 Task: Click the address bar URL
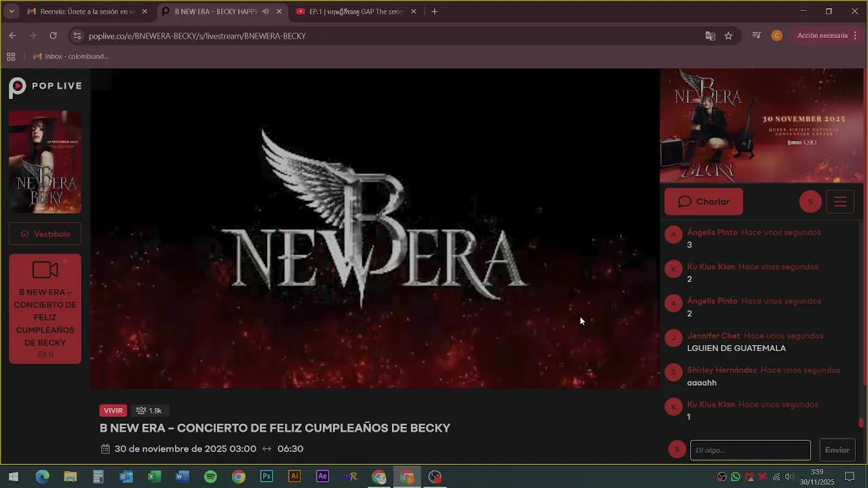point(197,36)
